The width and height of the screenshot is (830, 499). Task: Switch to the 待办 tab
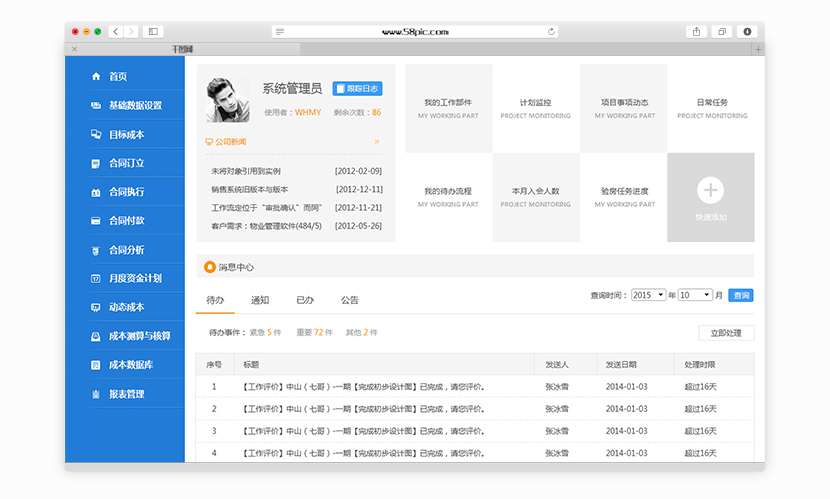(215, 301)
